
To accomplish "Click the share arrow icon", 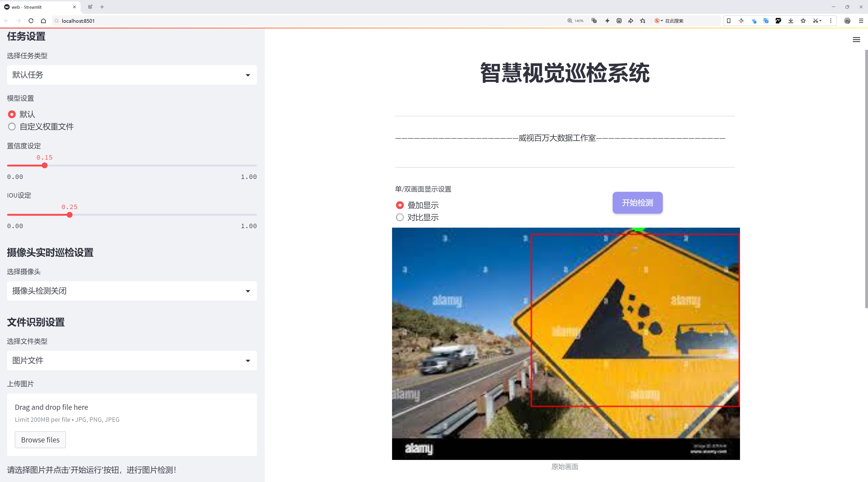I will coord(630,21).
